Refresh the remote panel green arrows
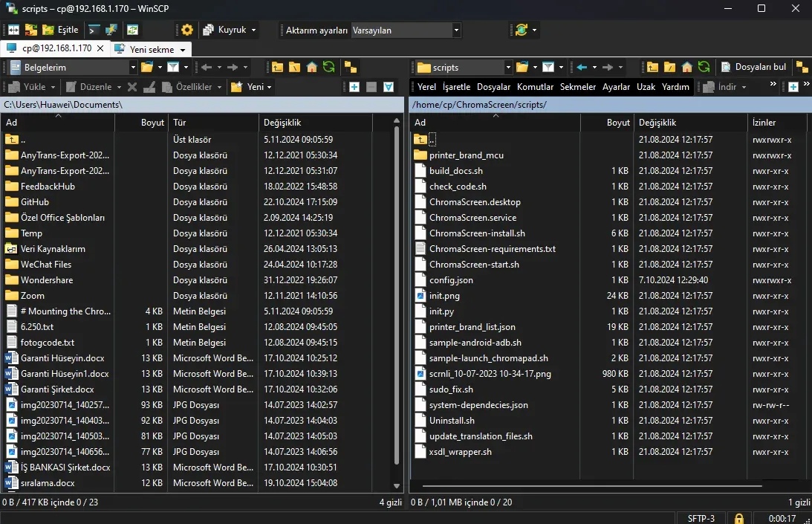The image size is (812, 524). [x=704, y=68]
